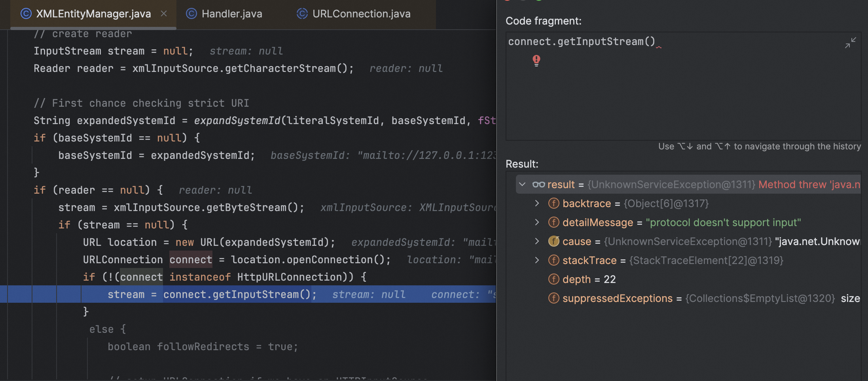Switch to the Handler.java tab
This screenshot has height=381, width=868.
point(231,14)
